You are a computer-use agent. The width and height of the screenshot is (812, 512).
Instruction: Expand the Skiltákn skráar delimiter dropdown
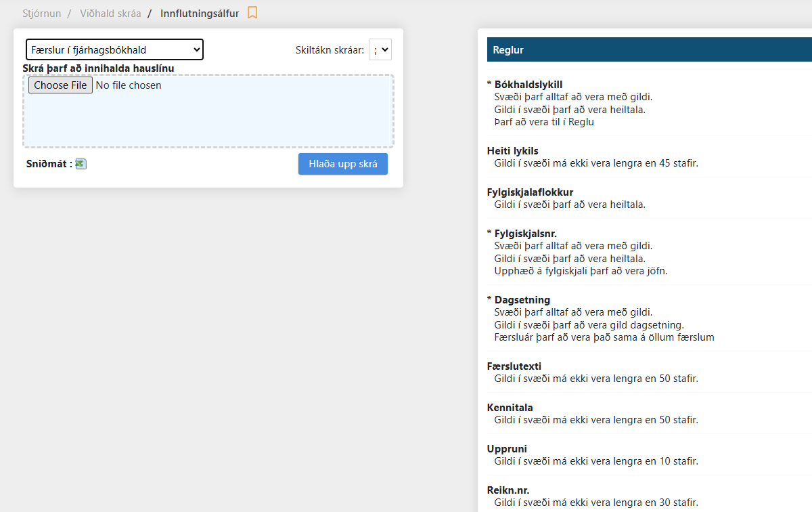(380, 49)
